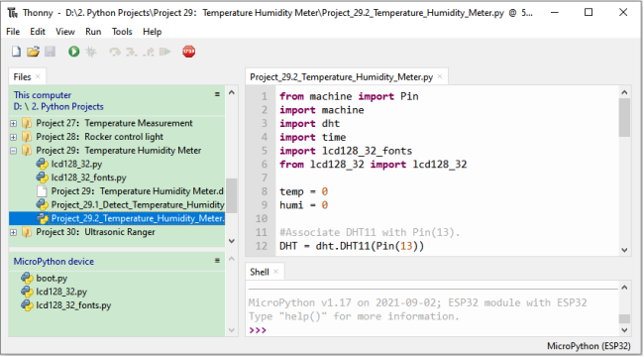Expand Project 27: Temperature Measurement folder
Screen dimensions: 644x357
[14, 123]
